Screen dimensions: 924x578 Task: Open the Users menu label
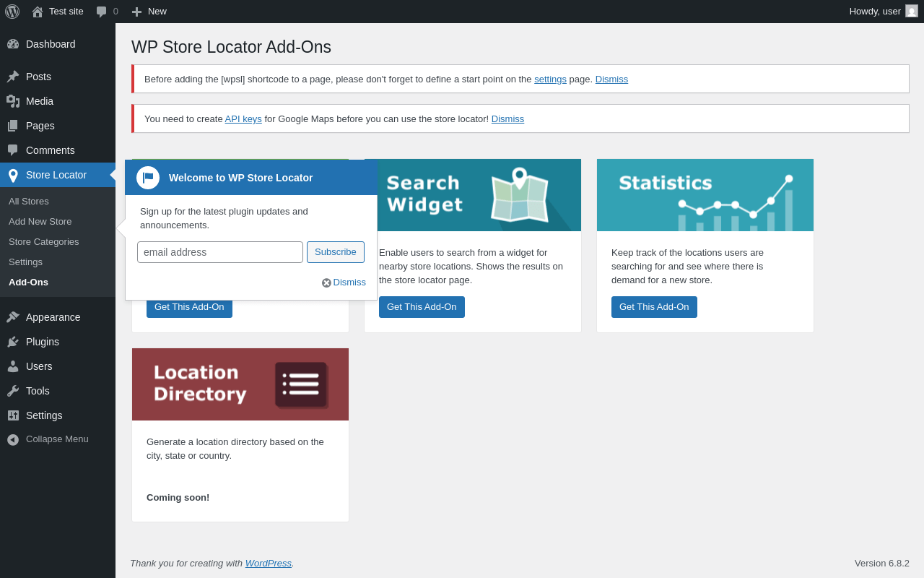(39, 366)
